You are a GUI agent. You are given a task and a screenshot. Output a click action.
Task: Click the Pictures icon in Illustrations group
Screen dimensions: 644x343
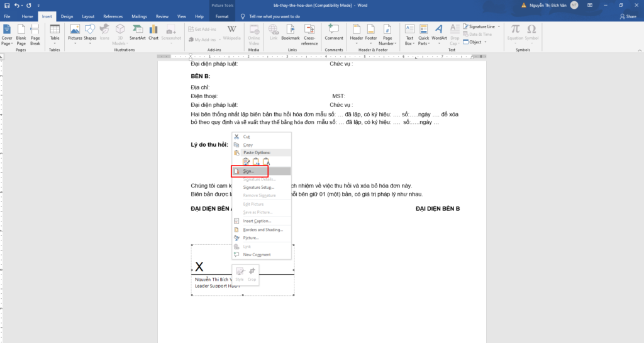(75, 33)
